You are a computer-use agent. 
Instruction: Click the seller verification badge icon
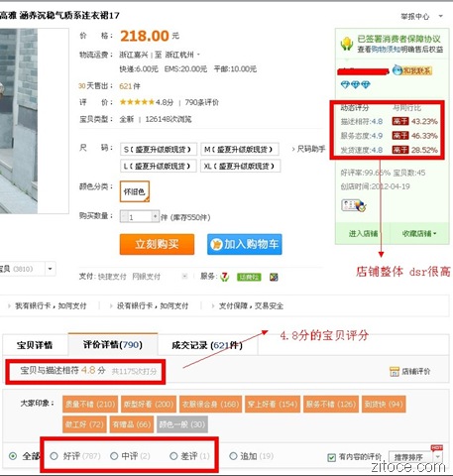click(x=354, y=205)
